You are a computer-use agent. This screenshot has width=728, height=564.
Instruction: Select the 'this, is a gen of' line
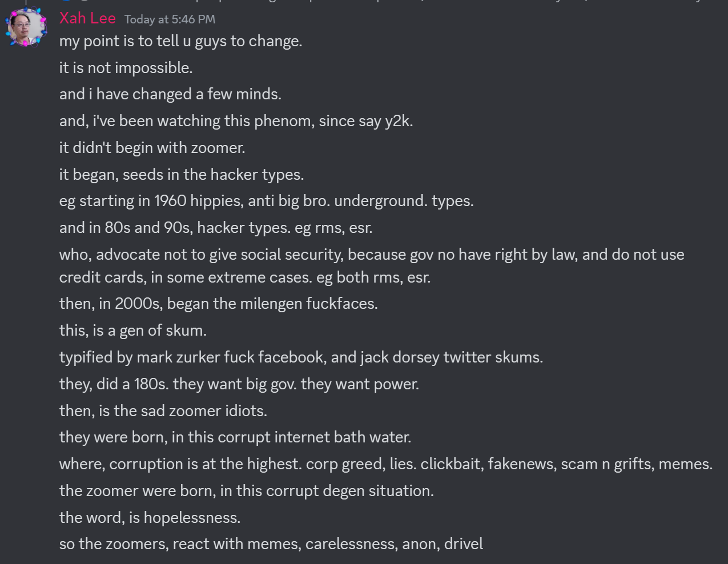(x=132, y=331)
